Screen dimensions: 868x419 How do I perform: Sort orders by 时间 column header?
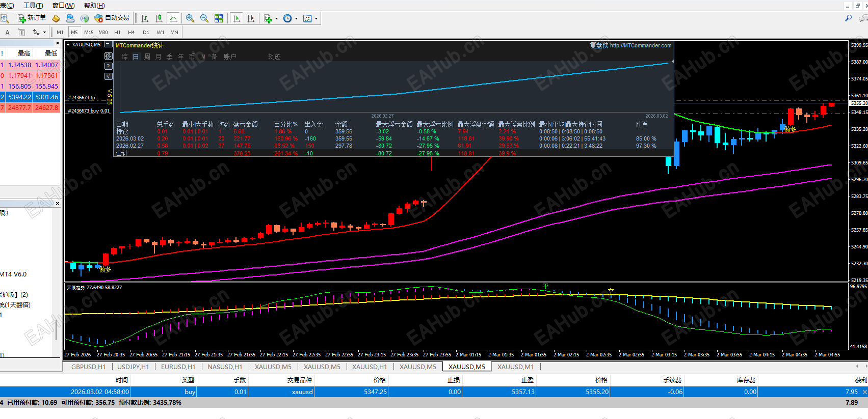122,380
